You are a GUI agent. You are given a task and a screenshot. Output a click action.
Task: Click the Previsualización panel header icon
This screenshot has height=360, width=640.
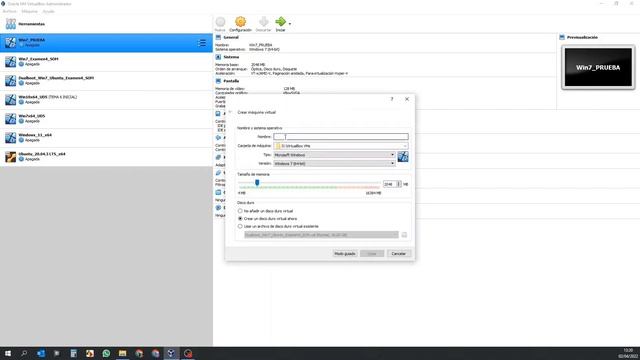[562, 37]
